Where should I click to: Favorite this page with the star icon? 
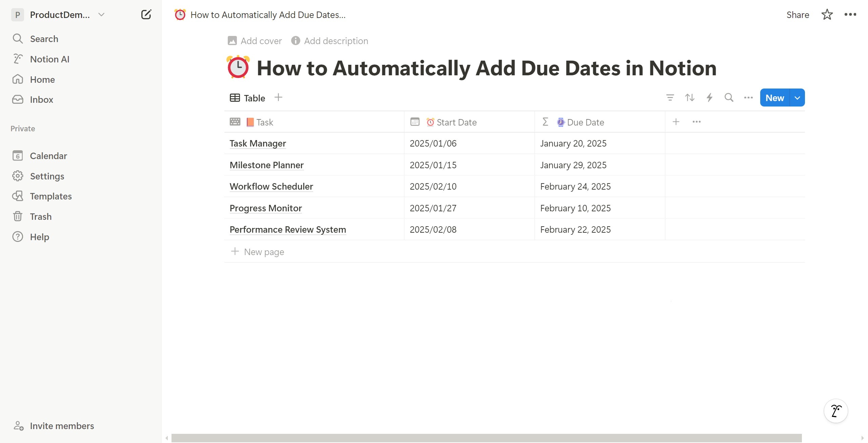click(x=827, y=15)
